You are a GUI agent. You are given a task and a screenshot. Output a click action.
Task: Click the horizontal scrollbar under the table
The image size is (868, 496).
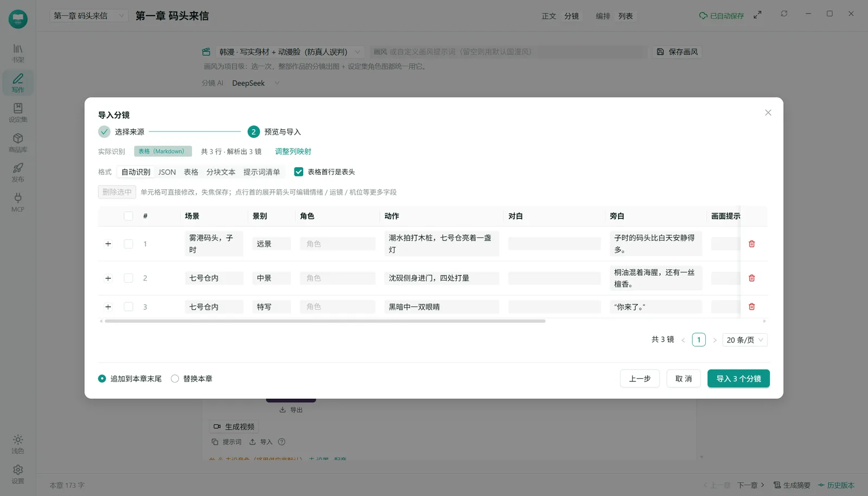coord(325,321)
